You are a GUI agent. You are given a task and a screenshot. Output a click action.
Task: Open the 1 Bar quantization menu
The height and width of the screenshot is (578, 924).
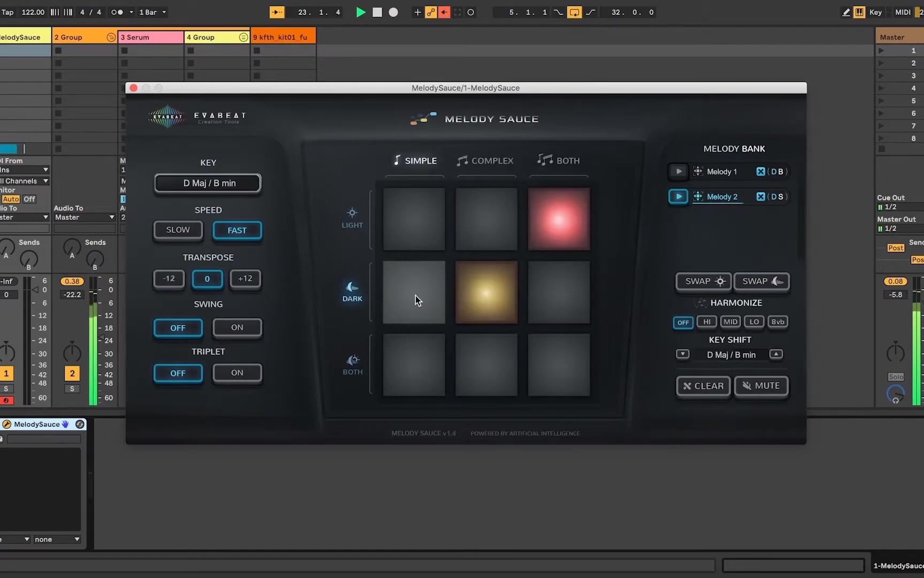(x=152, y=12)
